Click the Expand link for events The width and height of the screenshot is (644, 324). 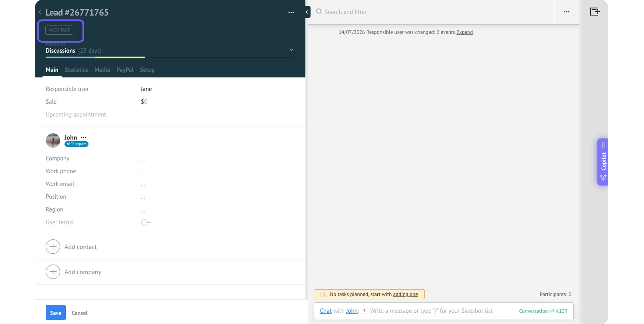tap(464, 32)
